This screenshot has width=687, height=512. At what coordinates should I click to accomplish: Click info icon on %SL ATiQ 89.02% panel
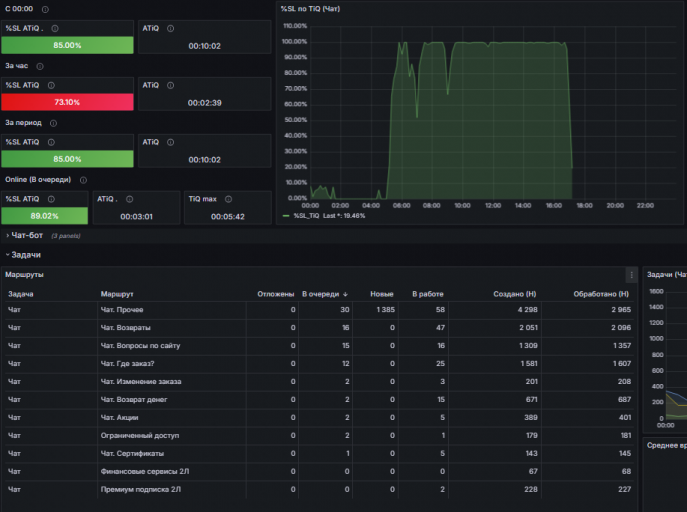(x=51, y=199)
